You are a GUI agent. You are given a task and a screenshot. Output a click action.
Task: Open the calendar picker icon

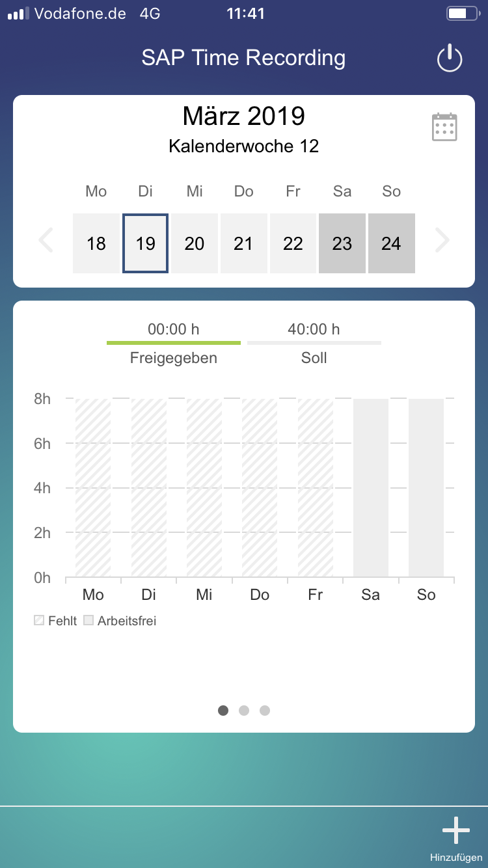(x=444, y=127)
